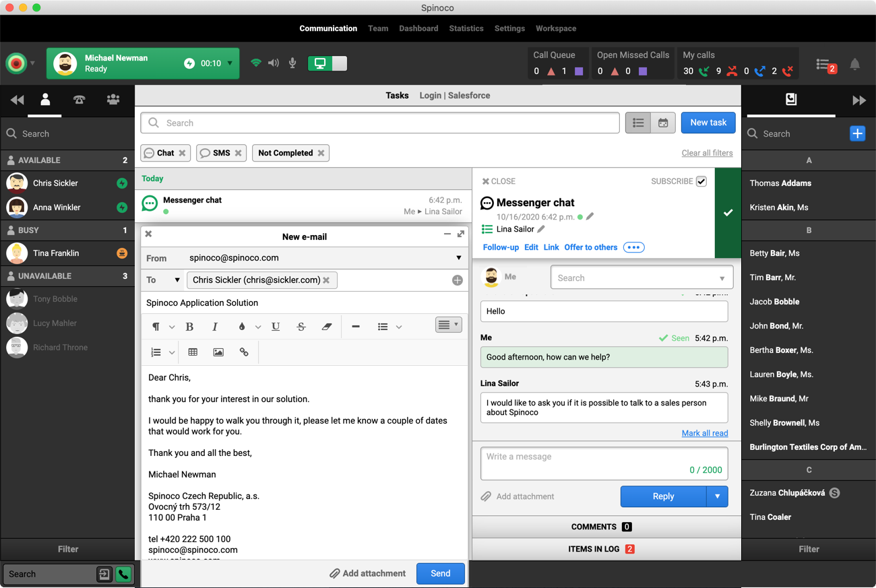Image resolution: width=876 pixels, height=588 pixels.
Task: Expand the New e-mail window to fullscreen
Action: click(461, 234)
